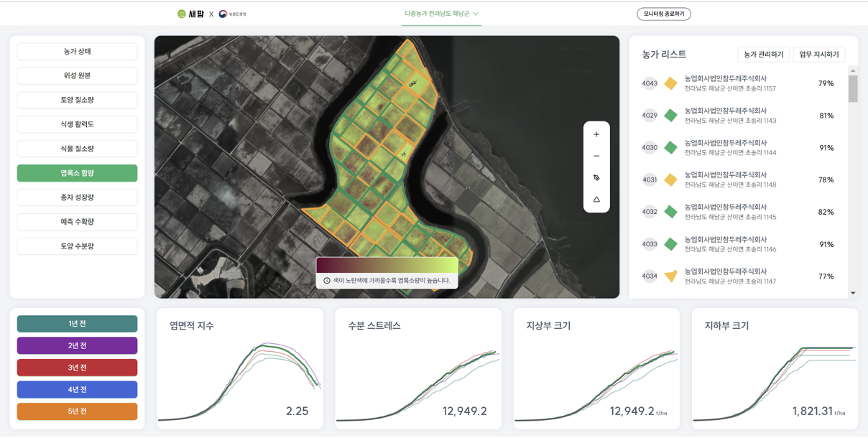Screen dimensions: 868x438
Task: Toggle the 1년 전 comparison line
Action: click(x=77, y=324)
